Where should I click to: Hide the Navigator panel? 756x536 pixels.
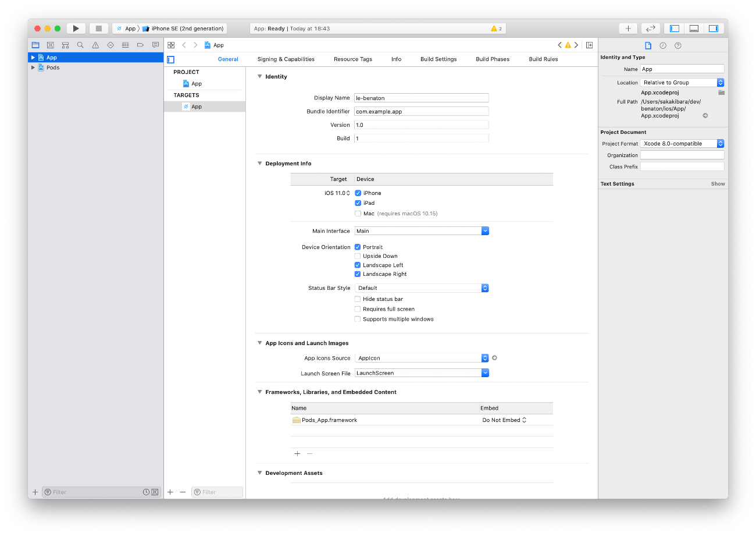coord(675,29)
